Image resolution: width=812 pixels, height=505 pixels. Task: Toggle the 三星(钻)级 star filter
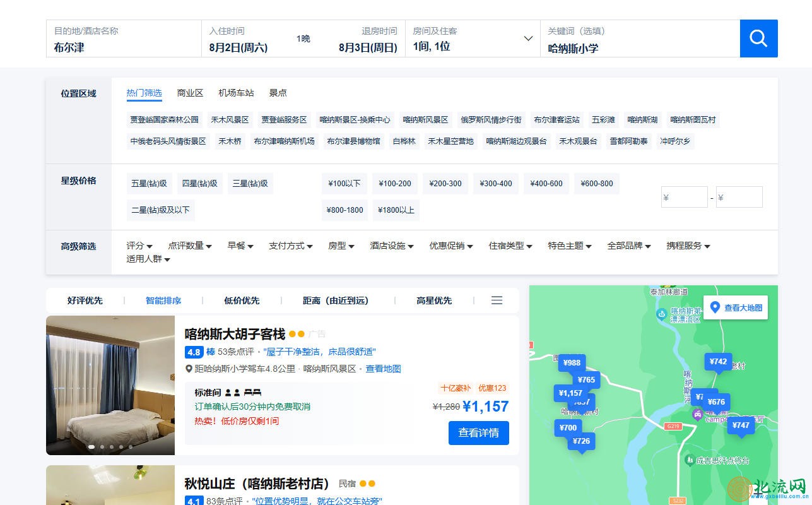click(x=250, y=184)
